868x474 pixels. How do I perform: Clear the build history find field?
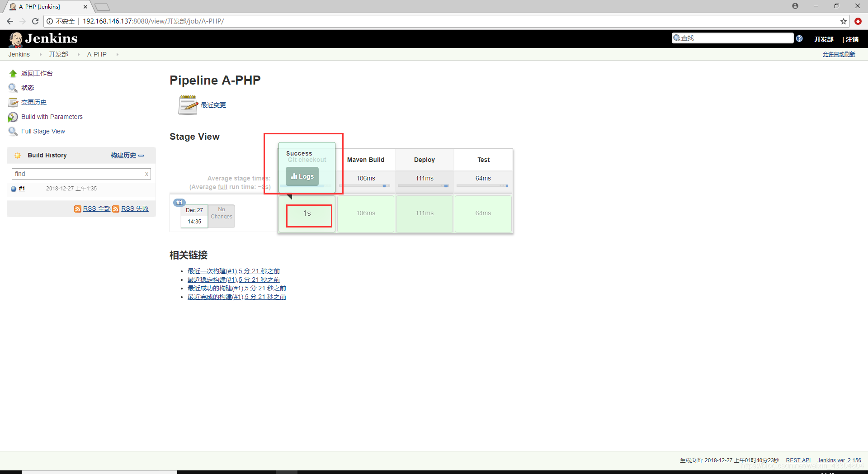pyautogui.click(x=146, y=174)
